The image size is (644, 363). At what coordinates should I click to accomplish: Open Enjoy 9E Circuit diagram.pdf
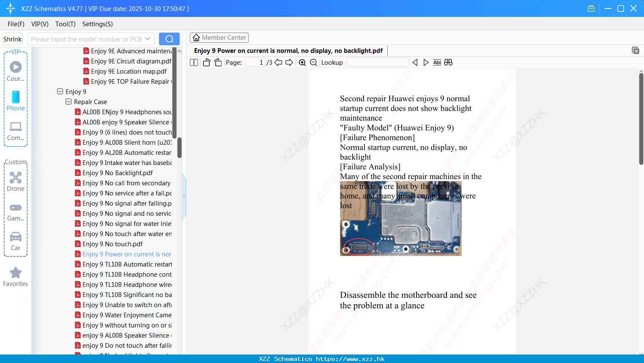point(127,61)
